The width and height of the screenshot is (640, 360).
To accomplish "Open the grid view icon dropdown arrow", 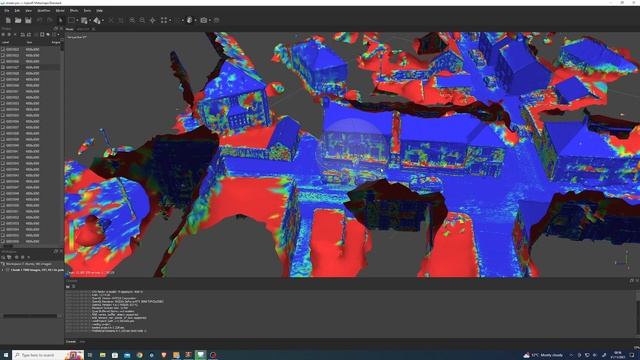I will coord(170,20).
